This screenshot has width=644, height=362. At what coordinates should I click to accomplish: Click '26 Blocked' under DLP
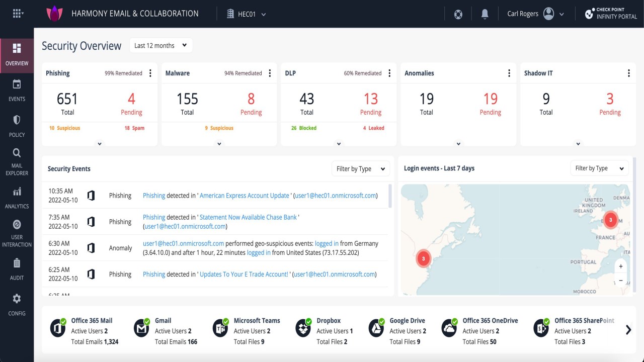coord(304,128)
